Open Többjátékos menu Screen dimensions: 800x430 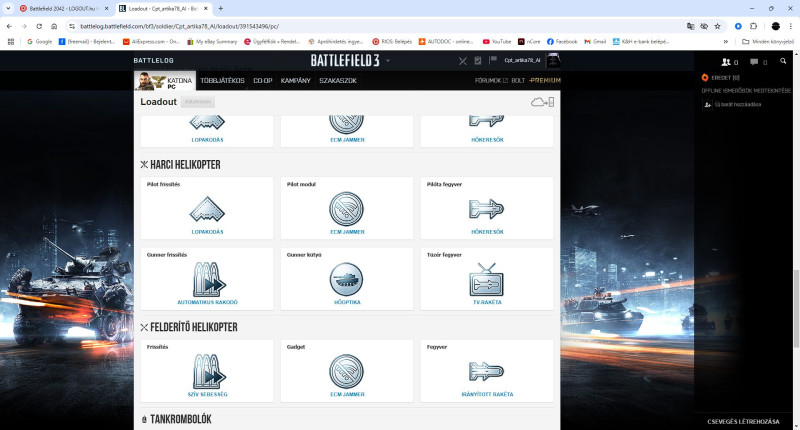pos(222,81)
